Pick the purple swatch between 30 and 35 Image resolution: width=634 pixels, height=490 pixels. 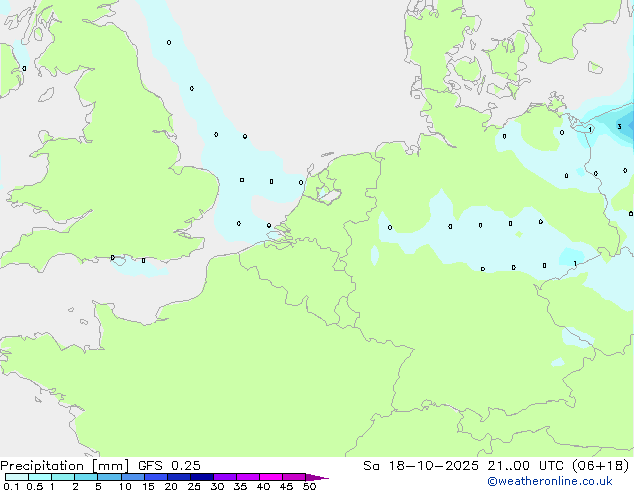pyautogui.click(x=225, y=477)
